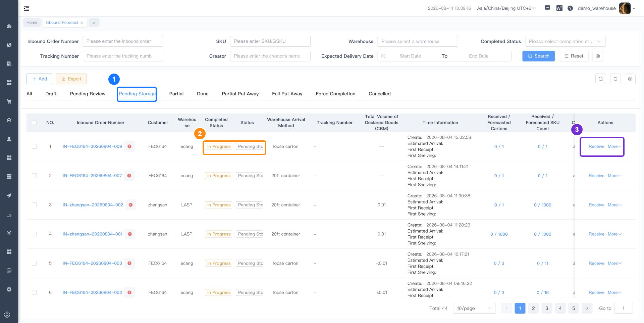This screenshot has height=323, width=644.
Task: Open the Warehouse select dropdown
Action: [x=418, y=41]
